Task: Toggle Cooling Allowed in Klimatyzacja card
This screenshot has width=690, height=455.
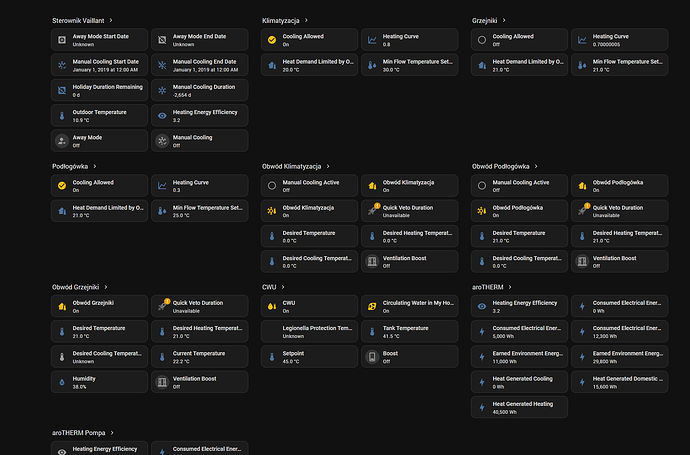Action: click(272, 40)
